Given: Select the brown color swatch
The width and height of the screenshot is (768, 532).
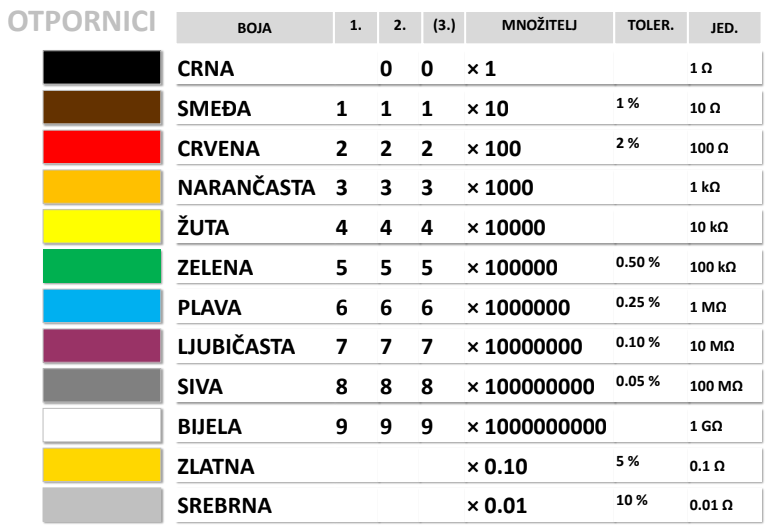Looking at the screenshot, I should coord(101,107).
